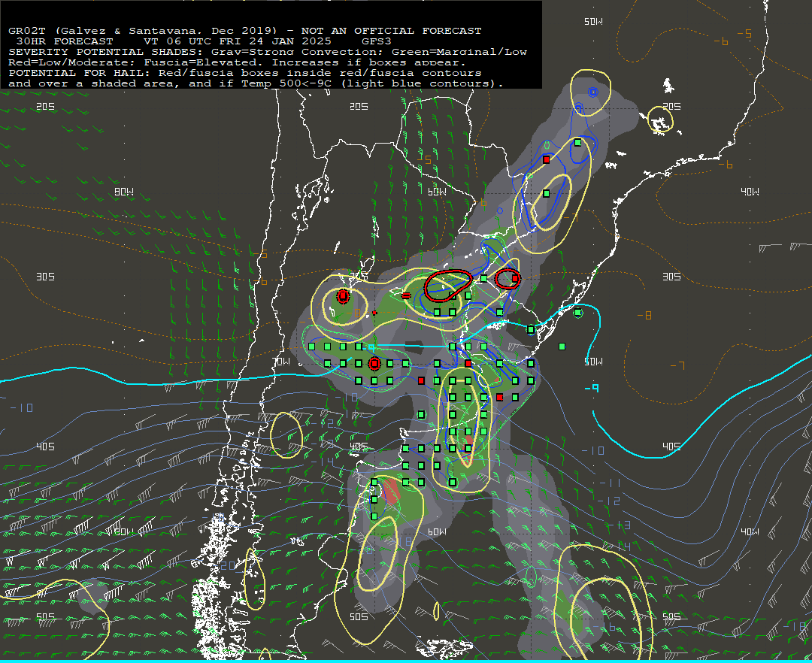Click the '20S' label at far left
The height and width of the screenshot is (663, 812).
pyautogui.click(x=46, y=107)
